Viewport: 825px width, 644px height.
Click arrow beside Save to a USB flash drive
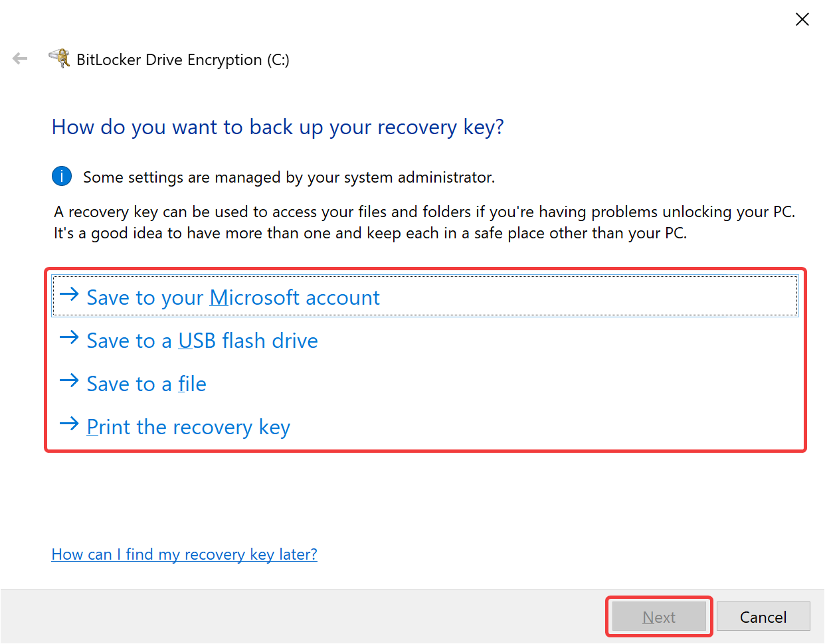(69, 337)
